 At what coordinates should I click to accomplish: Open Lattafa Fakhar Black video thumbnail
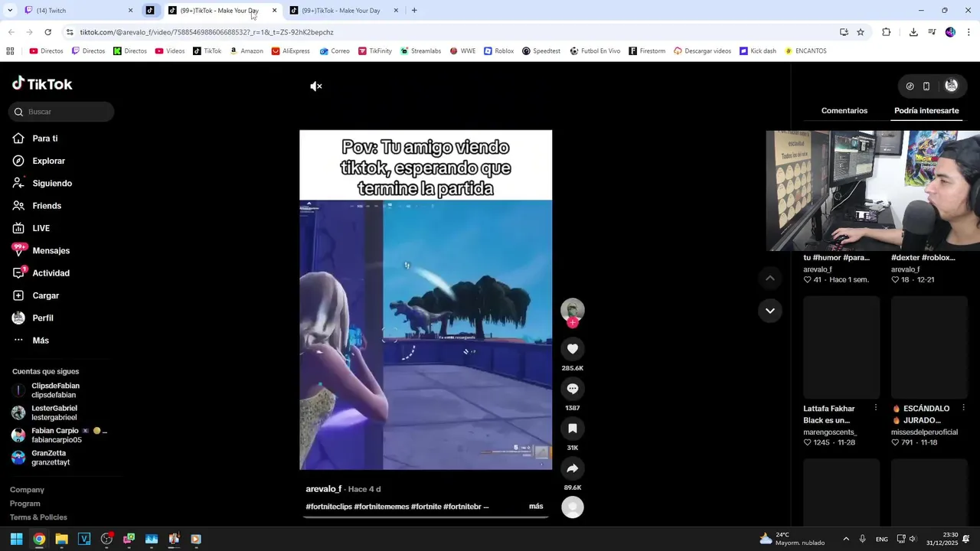tap(841, 347)
